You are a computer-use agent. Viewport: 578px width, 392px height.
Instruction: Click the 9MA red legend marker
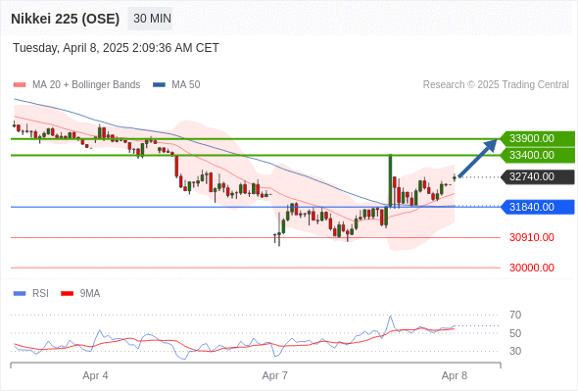click(67, 294)
